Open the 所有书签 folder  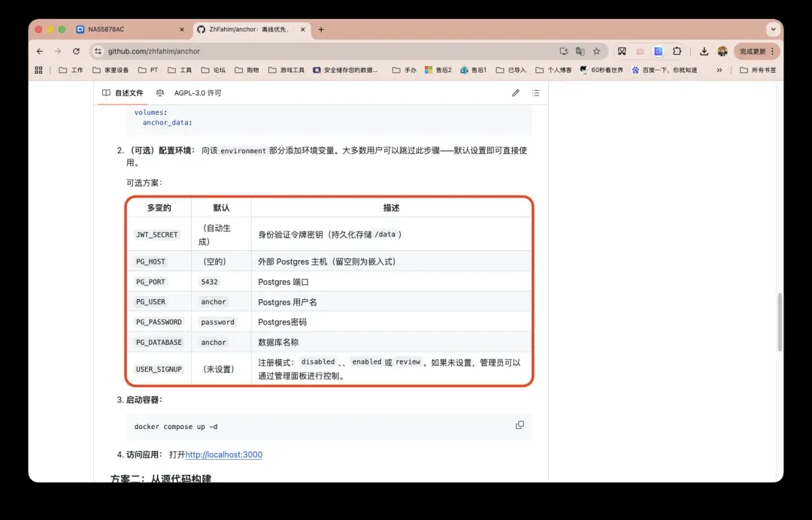tap(758, 70)
